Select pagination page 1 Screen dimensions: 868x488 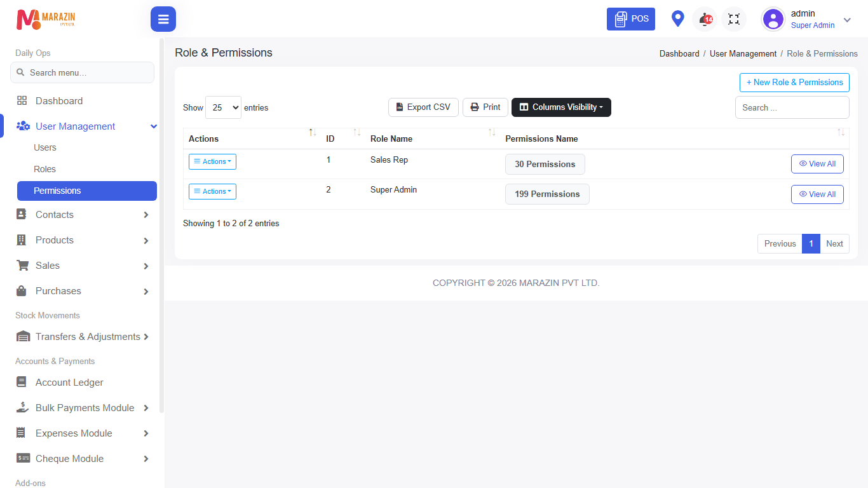[811, 243]
